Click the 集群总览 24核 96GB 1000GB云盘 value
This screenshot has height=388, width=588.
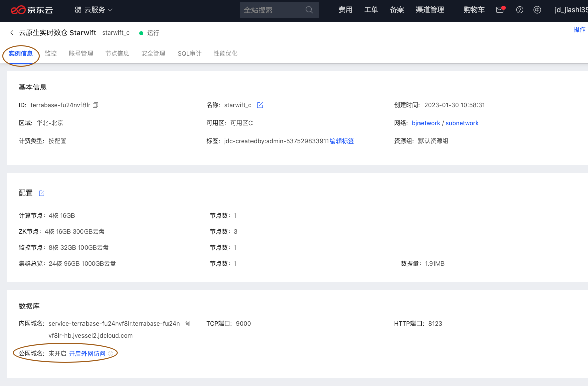(x=82, y=264)
